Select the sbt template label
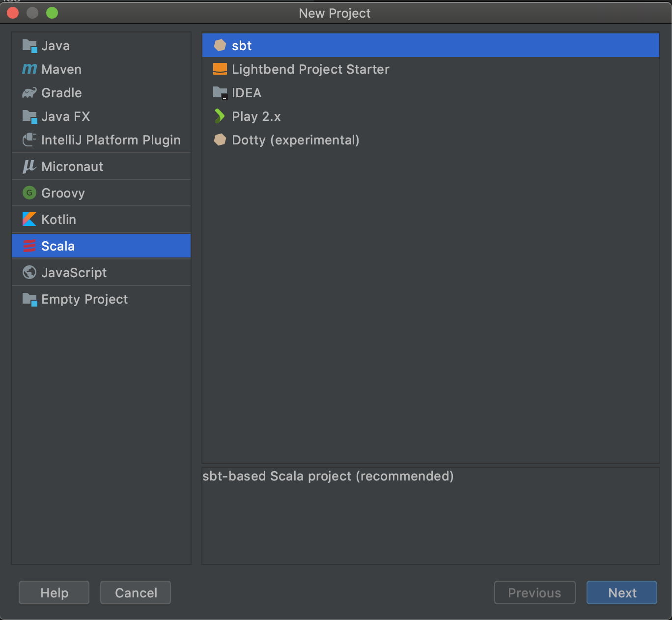 [x=242, y=46]
